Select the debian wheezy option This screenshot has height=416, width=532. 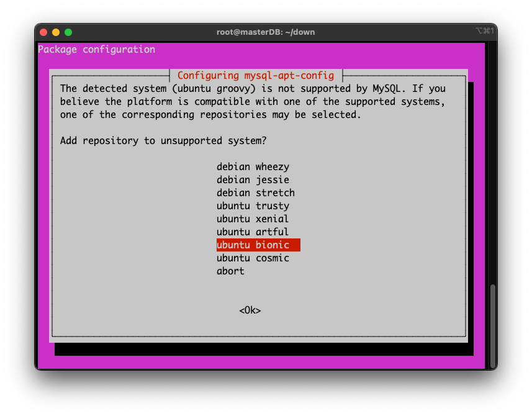coord(253,166)
